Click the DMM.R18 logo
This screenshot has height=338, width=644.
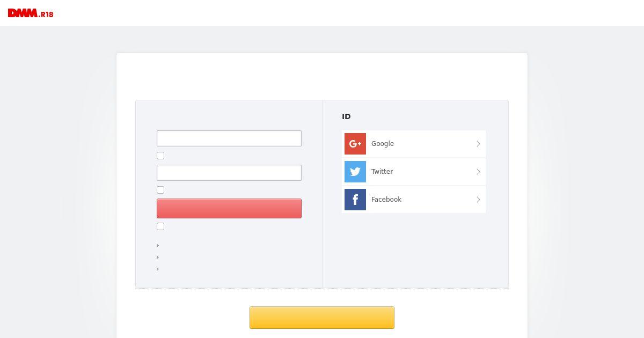click(x=31, y=13)
